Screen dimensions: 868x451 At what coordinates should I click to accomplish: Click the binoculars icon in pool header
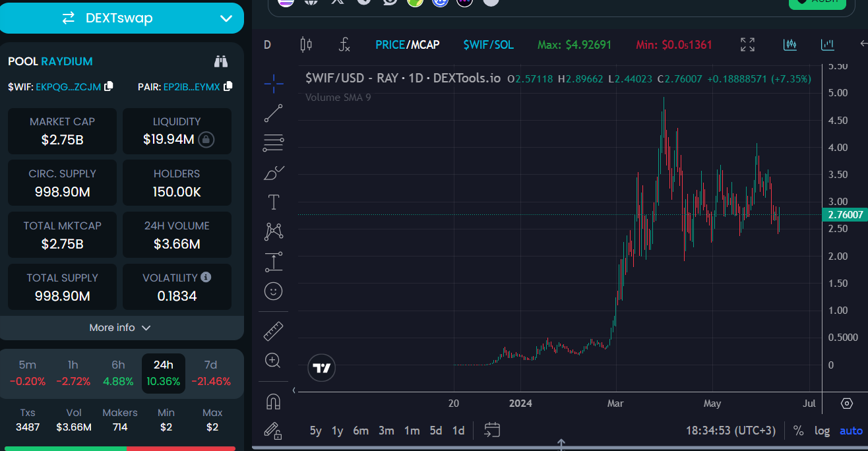click(x=221, y=62)
